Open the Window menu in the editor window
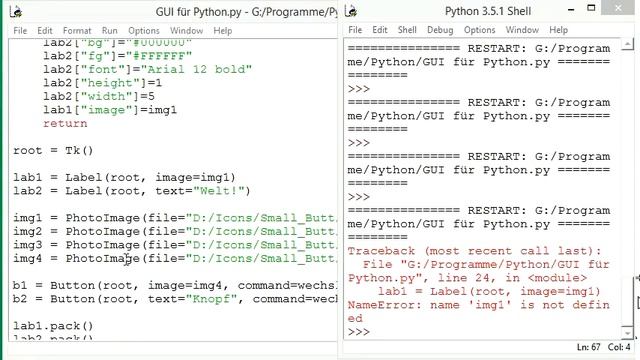 pos(187,31)
